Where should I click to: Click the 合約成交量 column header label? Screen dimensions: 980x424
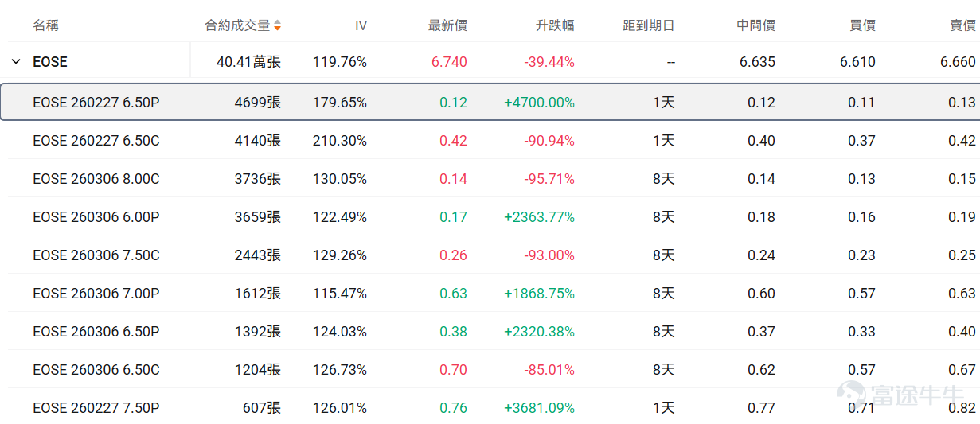238,26
